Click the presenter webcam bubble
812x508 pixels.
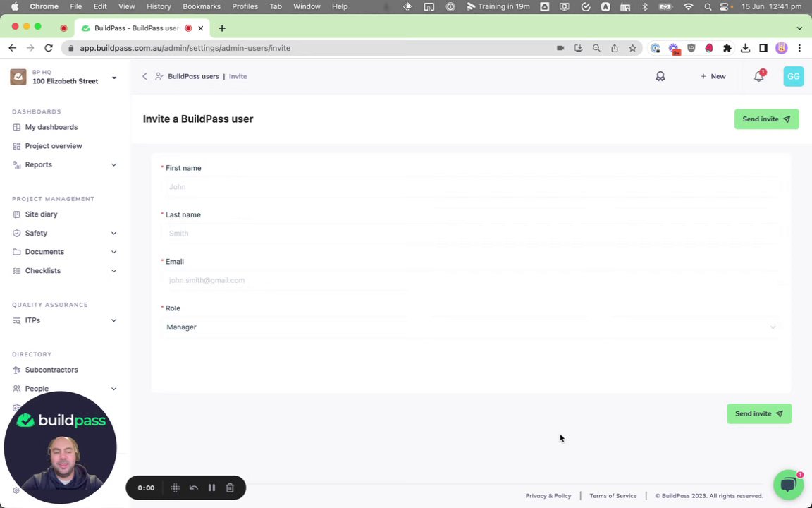pos(60,447)
